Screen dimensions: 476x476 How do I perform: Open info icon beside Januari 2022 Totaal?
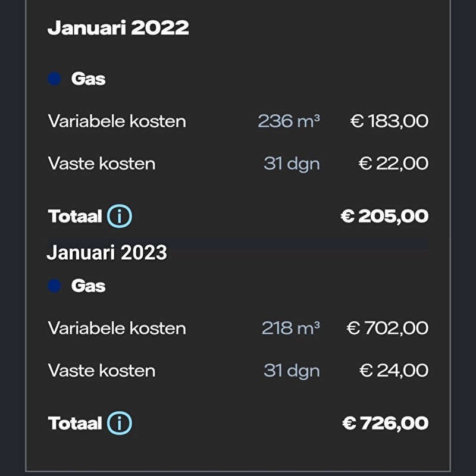(x=120, y=216)
